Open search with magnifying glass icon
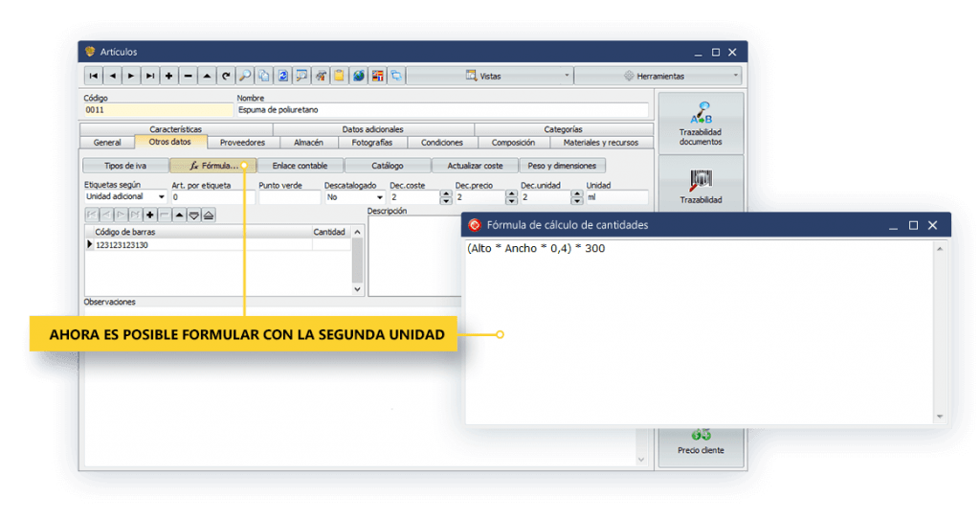 click(x=245, y=76)
